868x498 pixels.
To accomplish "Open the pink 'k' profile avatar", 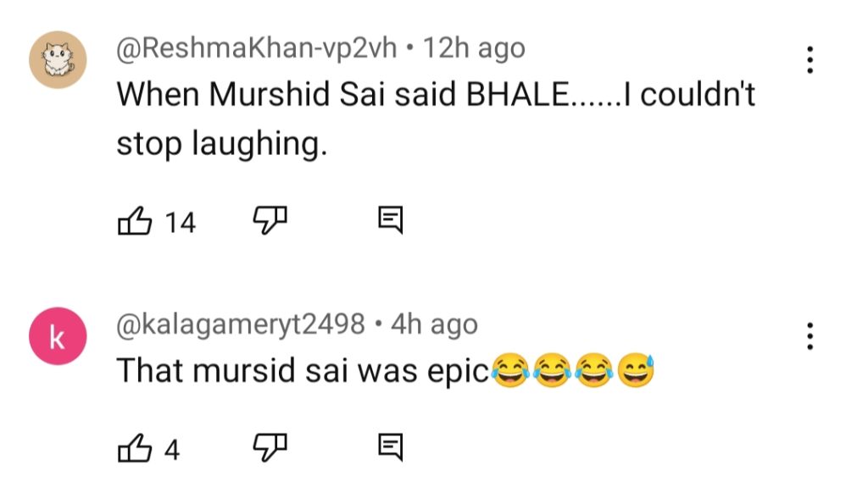I will [x=58, y=336].
